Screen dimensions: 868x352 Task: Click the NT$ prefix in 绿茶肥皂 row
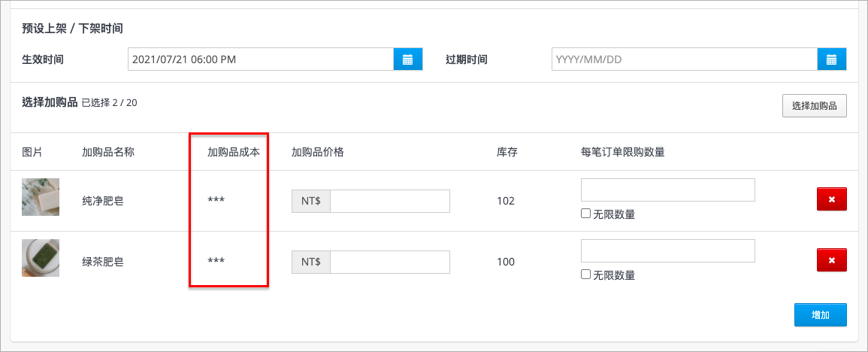[x=311, y=262]
